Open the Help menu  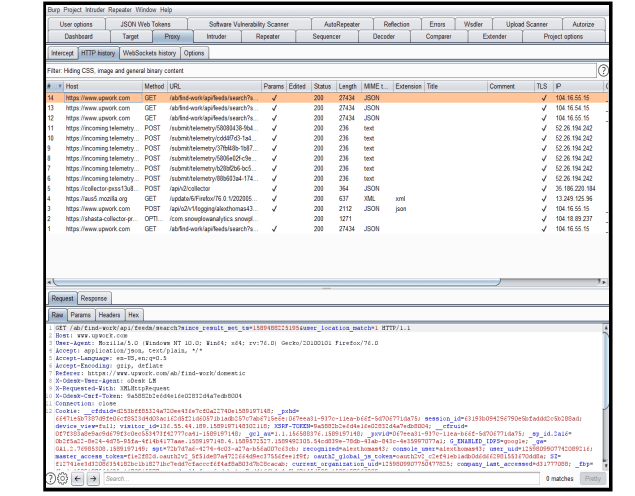pyautogui.click(x=166, y=10)
